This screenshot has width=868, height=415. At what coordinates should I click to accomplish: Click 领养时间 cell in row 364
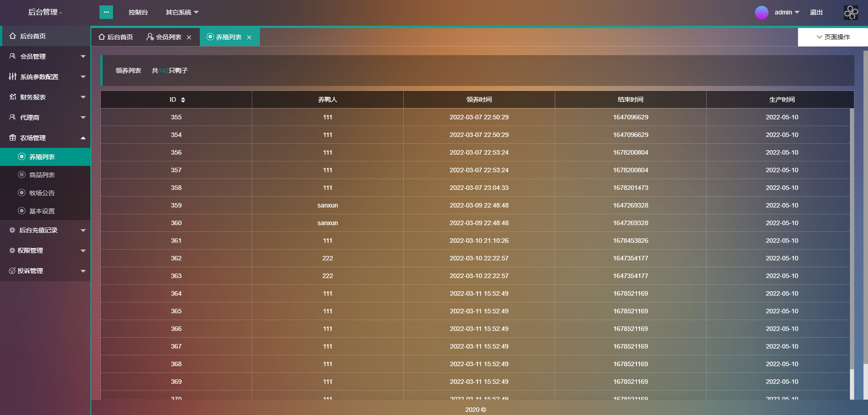[x=479, y=293]
